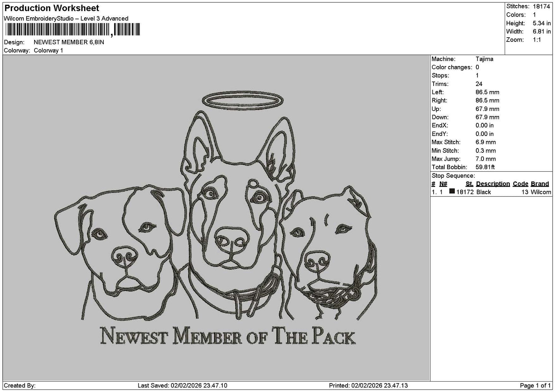Viewport: 555px width, 392px height.
Task: Click the 'Black' thread description
Action: pos(484,192)
